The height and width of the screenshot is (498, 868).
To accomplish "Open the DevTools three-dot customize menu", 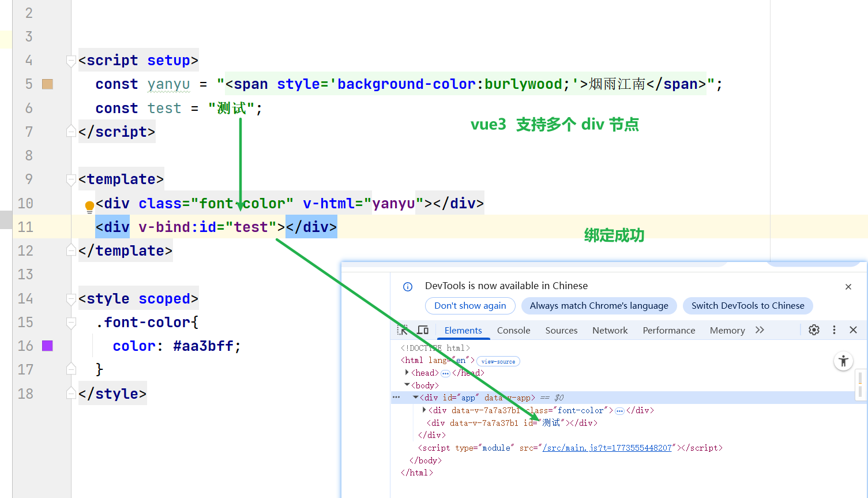I will coord(834,330).
